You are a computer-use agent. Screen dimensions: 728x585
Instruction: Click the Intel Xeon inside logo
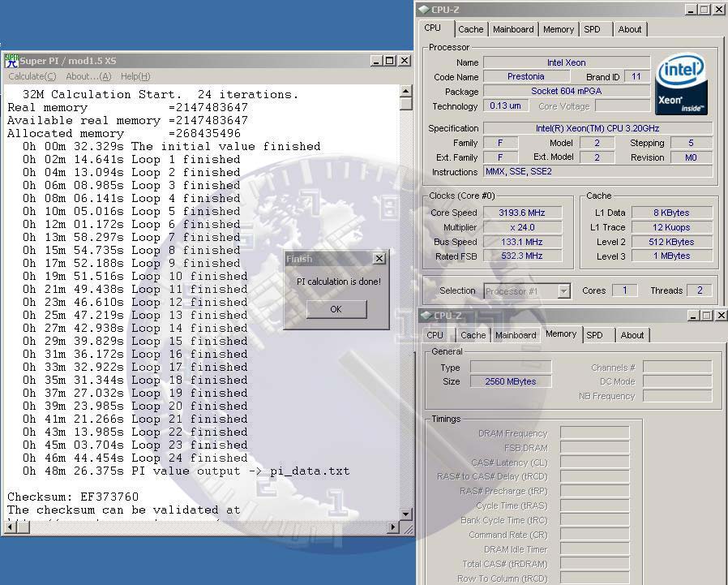[x=681, y=84]
